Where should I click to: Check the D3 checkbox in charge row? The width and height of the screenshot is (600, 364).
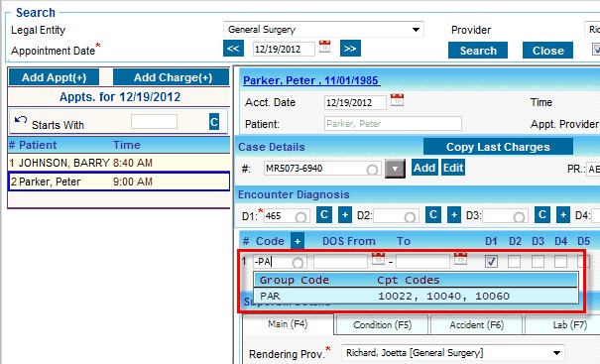pyautogui.click(x=538, y=262)
